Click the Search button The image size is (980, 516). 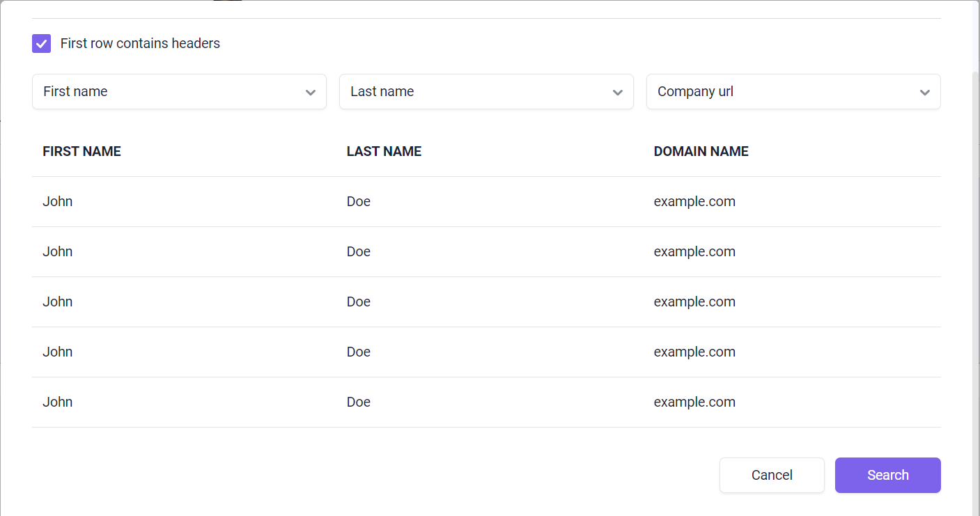pyautogui.click(x=888, y=475)
